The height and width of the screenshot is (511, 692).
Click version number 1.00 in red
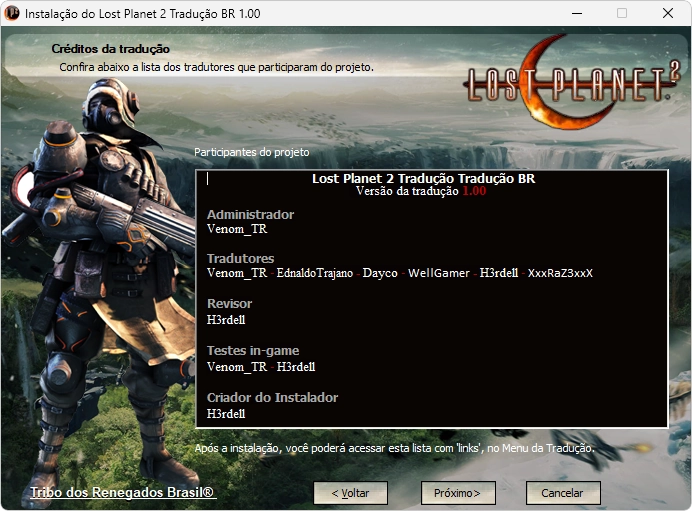(474, 191)
